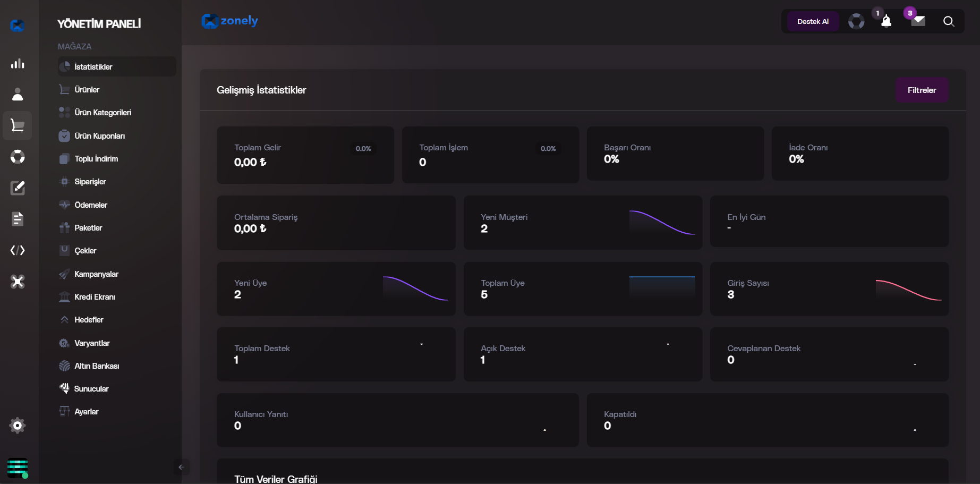Open the notifications bell icon

[x=886, y=21]
